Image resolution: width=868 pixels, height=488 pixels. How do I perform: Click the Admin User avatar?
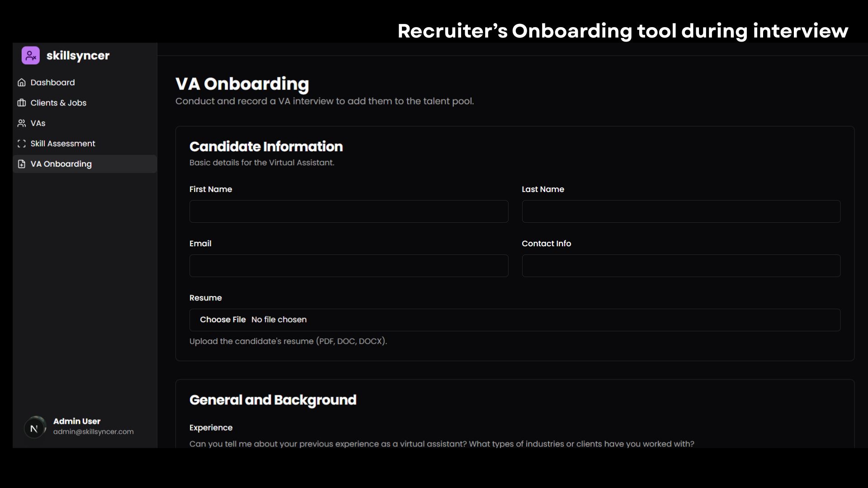34,428
